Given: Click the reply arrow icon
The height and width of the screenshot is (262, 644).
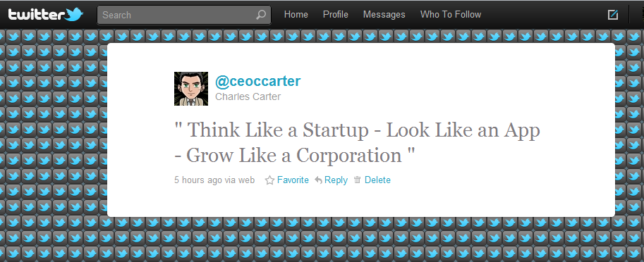Looking at the screenshot, I should pos(318,180).
